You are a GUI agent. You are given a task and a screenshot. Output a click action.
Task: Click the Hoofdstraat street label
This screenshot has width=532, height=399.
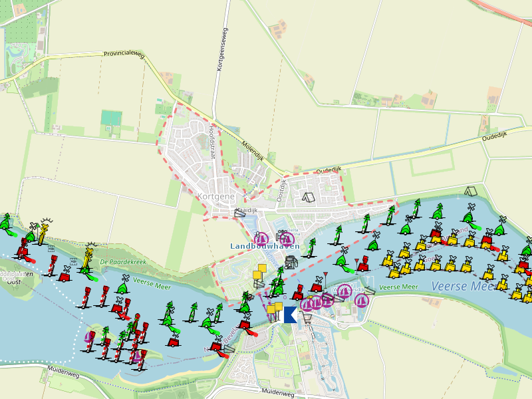[x=213, y=142]
